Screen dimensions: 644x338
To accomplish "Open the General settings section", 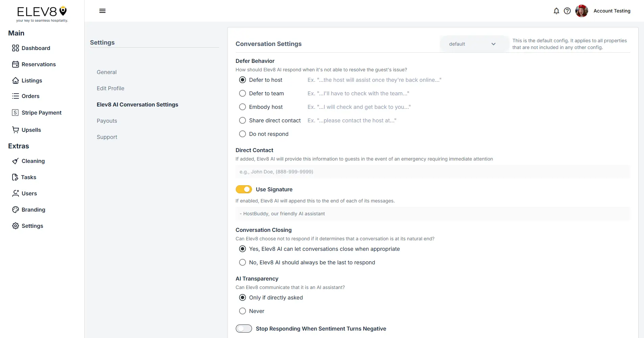I will click(106, 72).
